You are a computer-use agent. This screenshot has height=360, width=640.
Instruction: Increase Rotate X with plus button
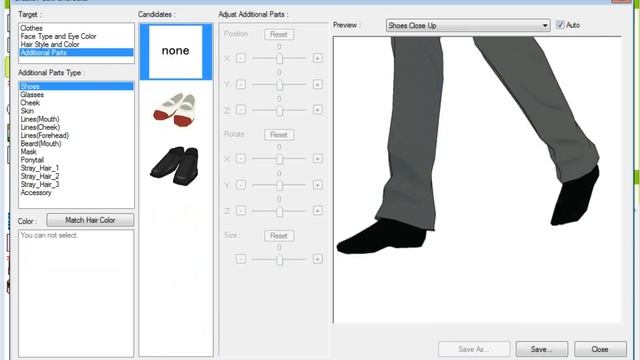(x=318, y=158)
